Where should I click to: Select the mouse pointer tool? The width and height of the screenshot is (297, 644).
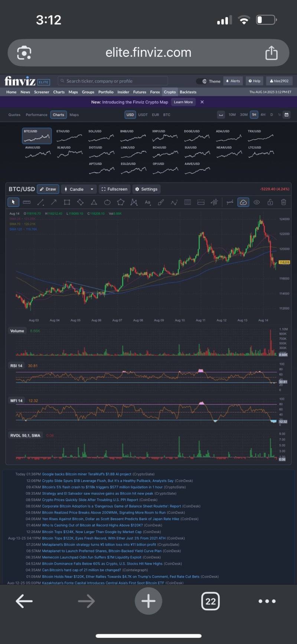tap(13, 202)
